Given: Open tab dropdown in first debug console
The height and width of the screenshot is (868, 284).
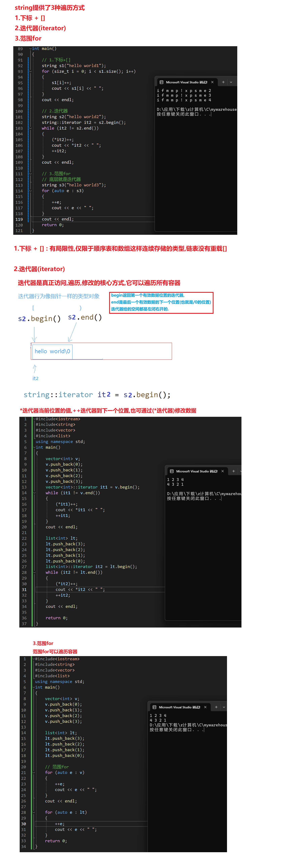Looking at the screenshot, I should tap(231, 82).
